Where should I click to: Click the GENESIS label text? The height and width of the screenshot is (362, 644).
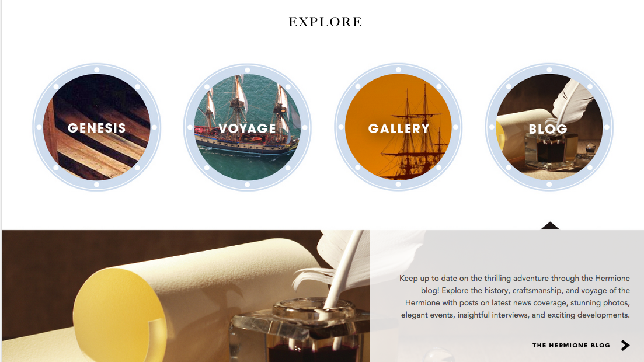coord(96,128)
